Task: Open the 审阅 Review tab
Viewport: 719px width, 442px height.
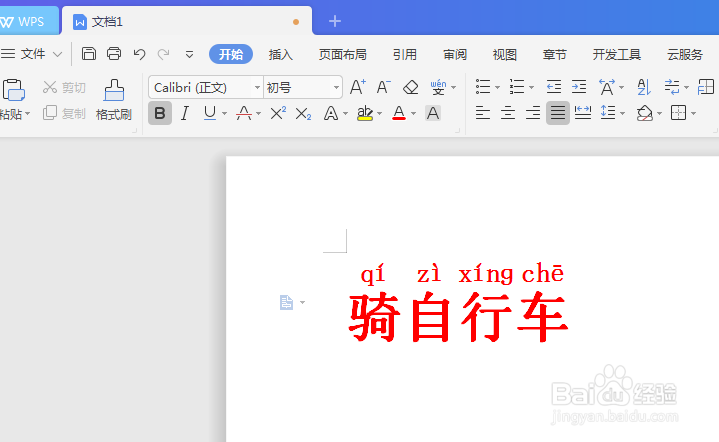Action: tap(454, 55)
